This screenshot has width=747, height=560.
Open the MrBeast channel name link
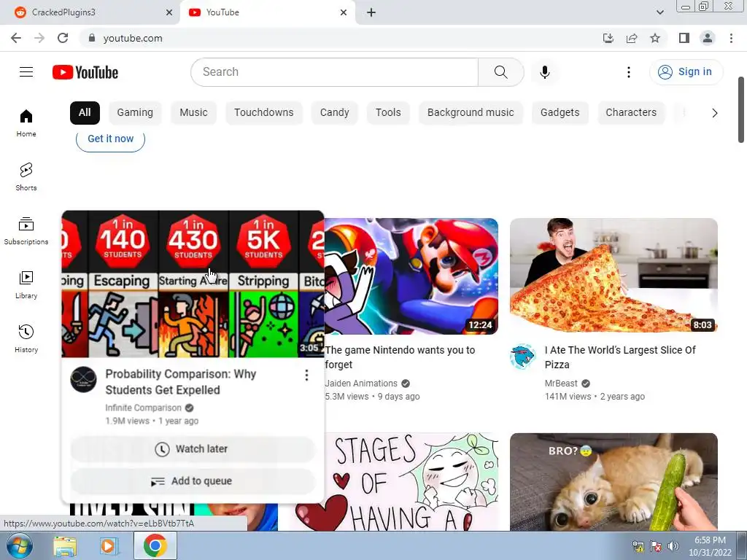(x=561, y=384)
